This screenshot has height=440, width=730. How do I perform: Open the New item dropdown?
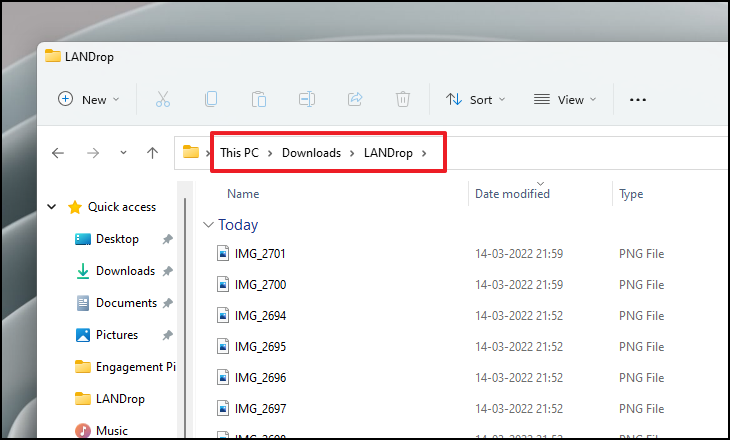point(88,99)
